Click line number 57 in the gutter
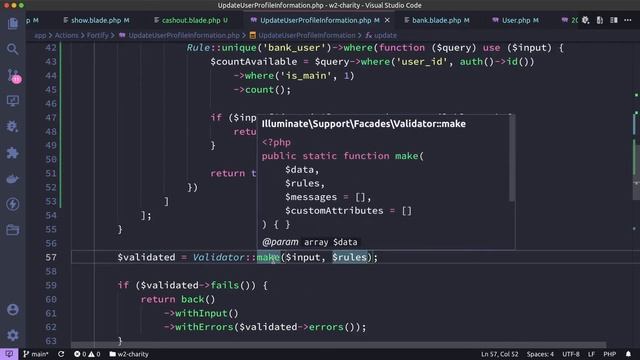 (51, 257)
